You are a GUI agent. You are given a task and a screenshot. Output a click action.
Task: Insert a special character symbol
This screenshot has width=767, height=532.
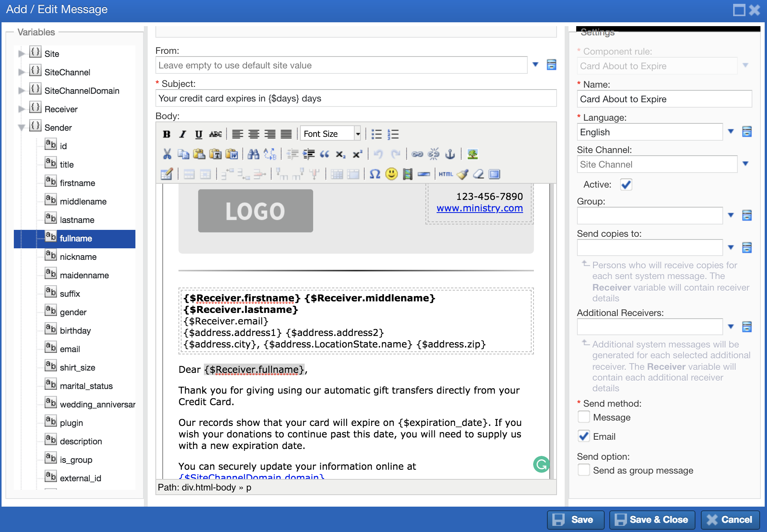coord(375,174)
